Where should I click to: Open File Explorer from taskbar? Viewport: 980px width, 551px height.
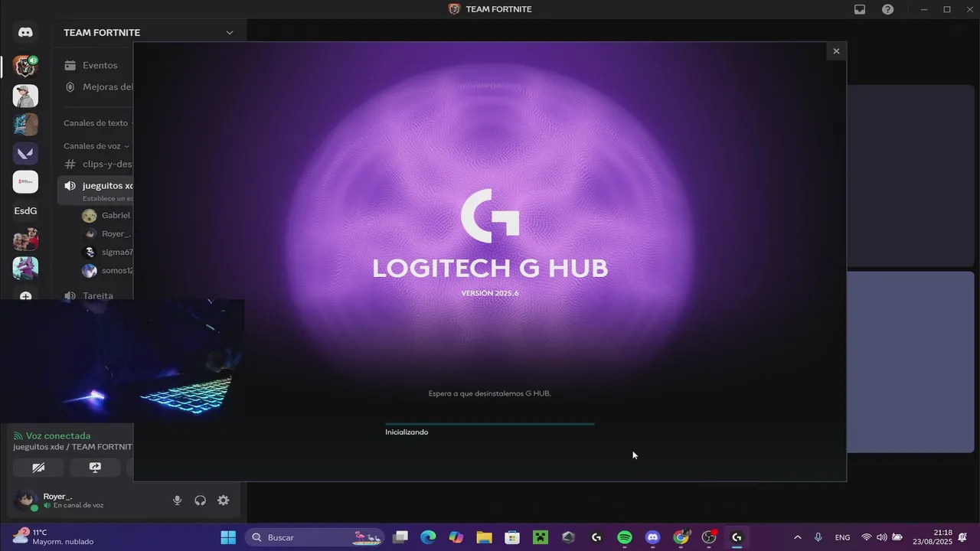tap(484, 537)
